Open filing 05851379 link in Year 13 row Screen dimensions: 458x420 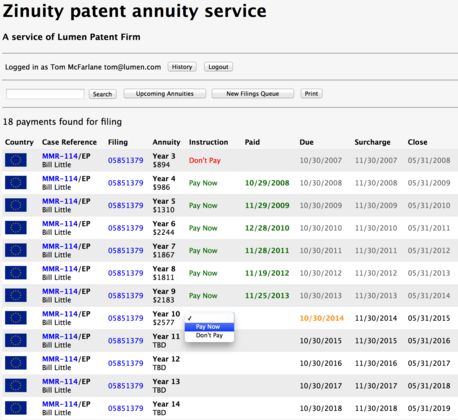click(126, 386)
